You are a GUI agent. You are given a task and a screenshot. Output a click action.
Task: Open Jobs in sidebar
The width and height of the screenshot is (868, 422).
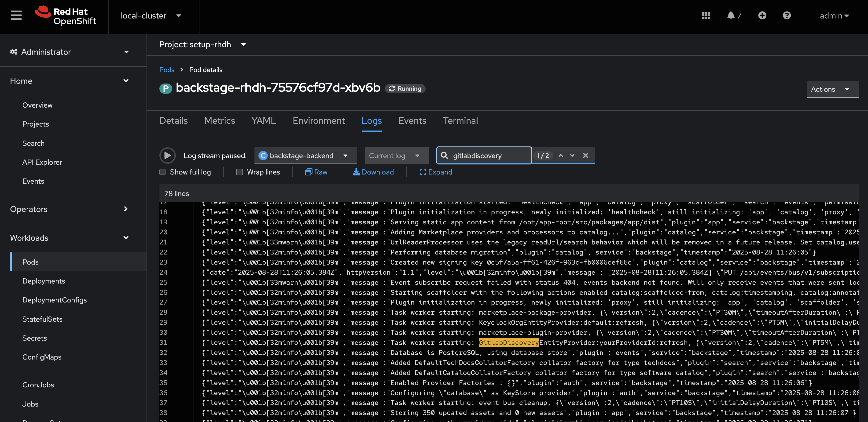[x=30, y=404]
